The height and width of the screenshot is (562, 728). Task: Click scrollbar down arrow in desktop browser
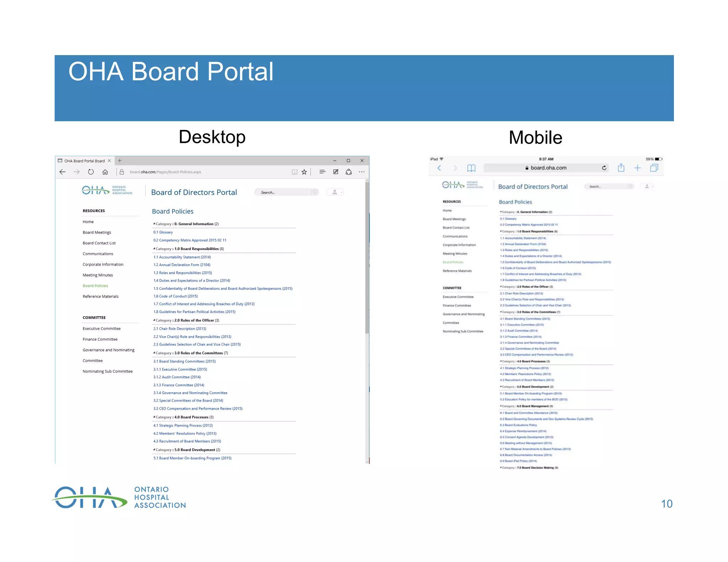click(x=367, y=461)
